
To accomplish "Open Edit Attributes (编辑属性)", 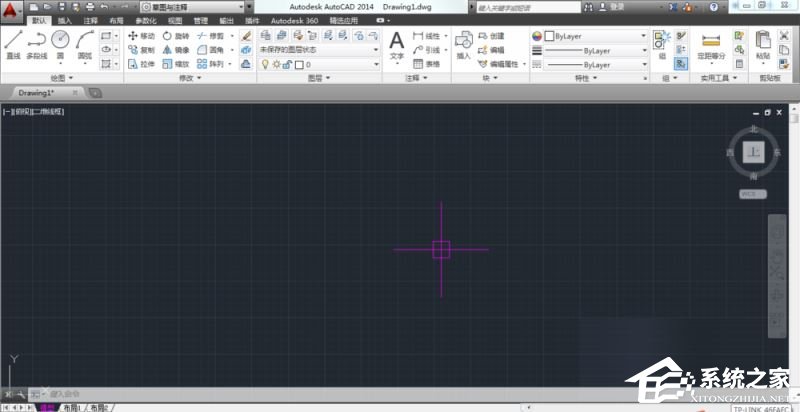I will coord(499,64).
